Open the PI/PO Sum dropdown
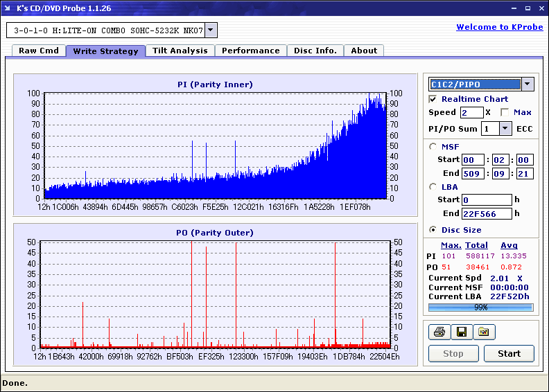 tap(505, 129)
